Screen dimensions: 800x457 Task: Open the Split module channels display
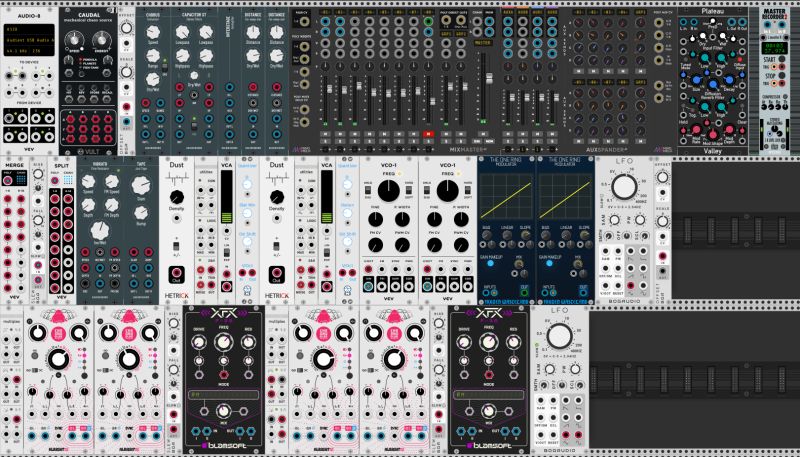pos(68,181)
